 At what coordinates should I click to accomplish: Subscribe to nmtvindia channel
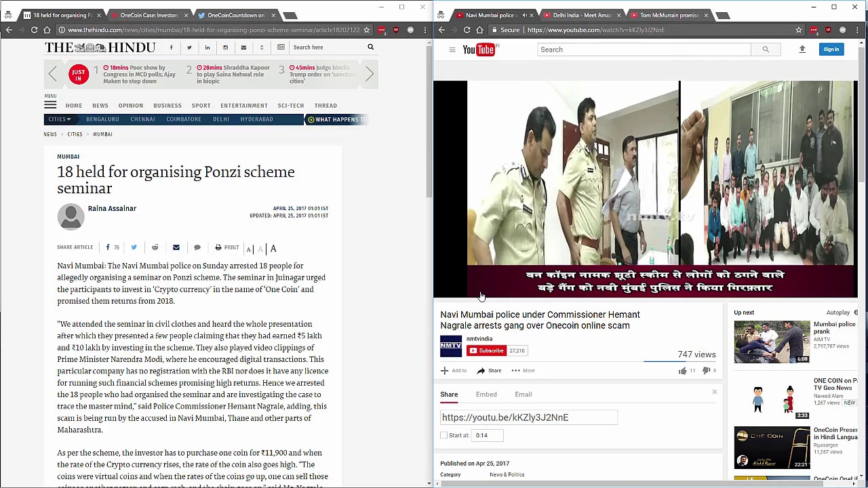(x=486, y=351)
